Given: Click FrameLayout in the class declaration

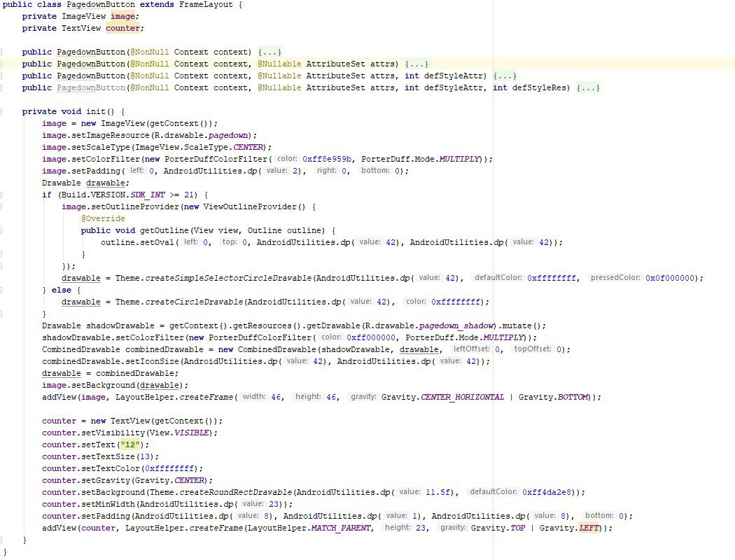Looking at the screenshot, I should [206, 5].
